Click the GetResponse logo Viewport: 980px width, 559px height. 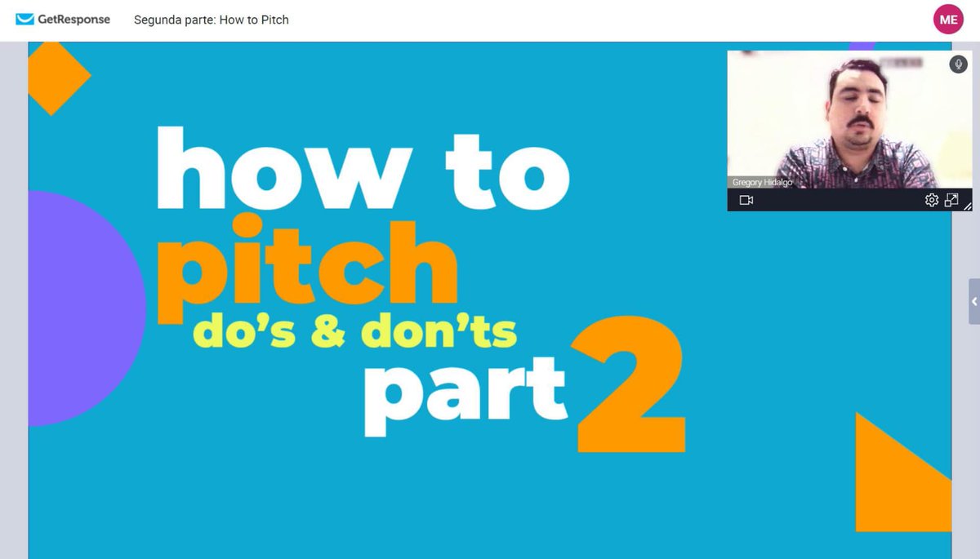tap(63, 19)
